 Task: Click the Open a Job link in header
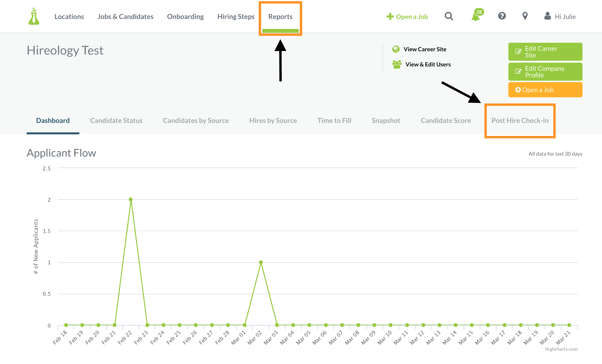(x=412, y=17)
